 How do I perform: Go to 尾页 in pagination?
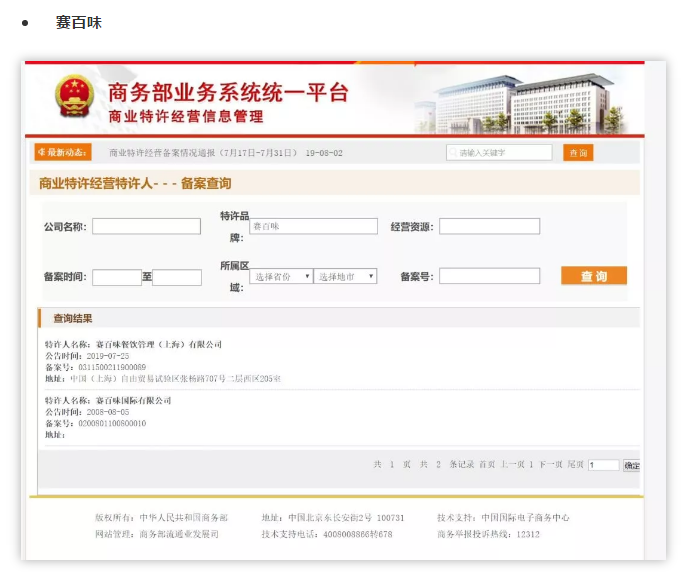575,465
